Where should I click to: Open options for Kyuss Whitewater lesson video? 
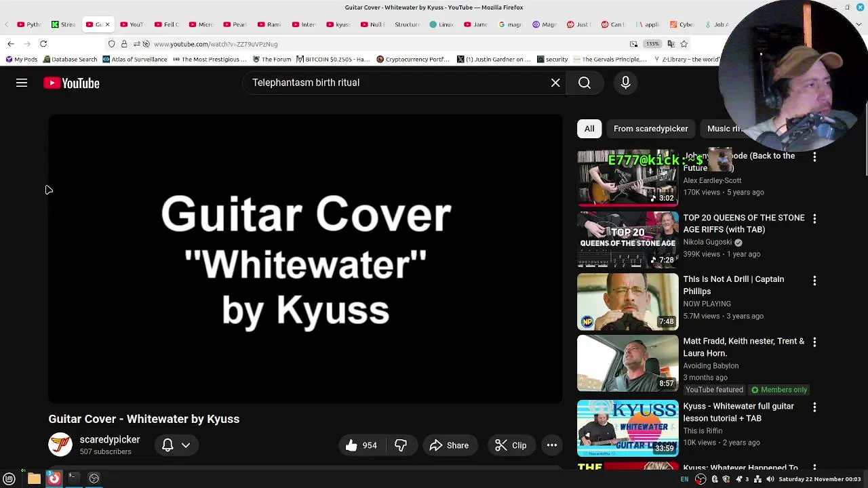coord(814,407)
